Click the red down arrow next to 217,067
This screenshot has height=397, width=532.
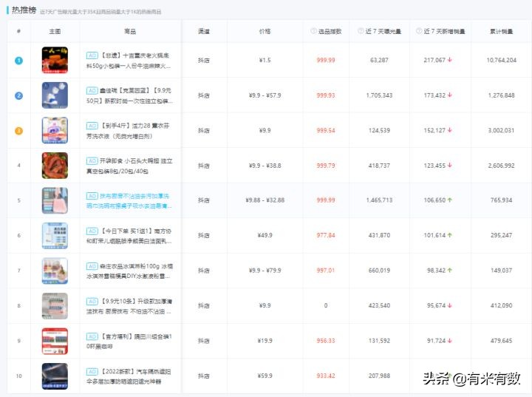(x=450, y=60)
